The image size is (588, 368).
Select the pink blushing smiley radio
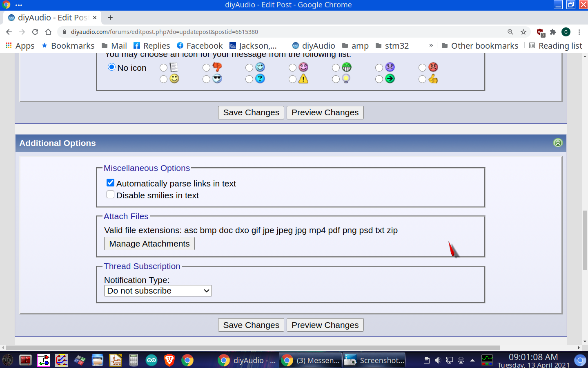pos(293,67)
